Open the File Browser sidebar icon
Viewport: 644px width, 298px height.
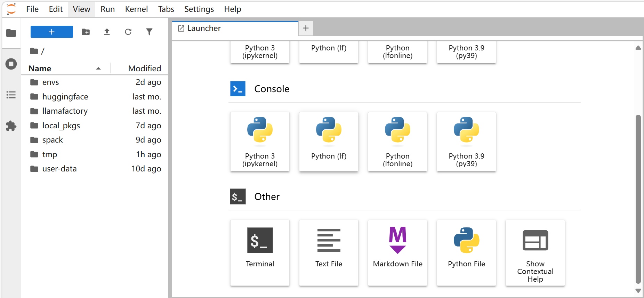11,33
